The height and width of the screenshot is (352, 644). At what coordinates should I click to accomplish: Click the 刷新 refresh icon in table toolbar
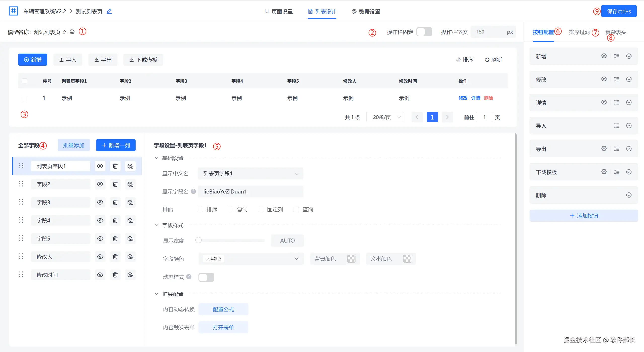coord(487,60)
